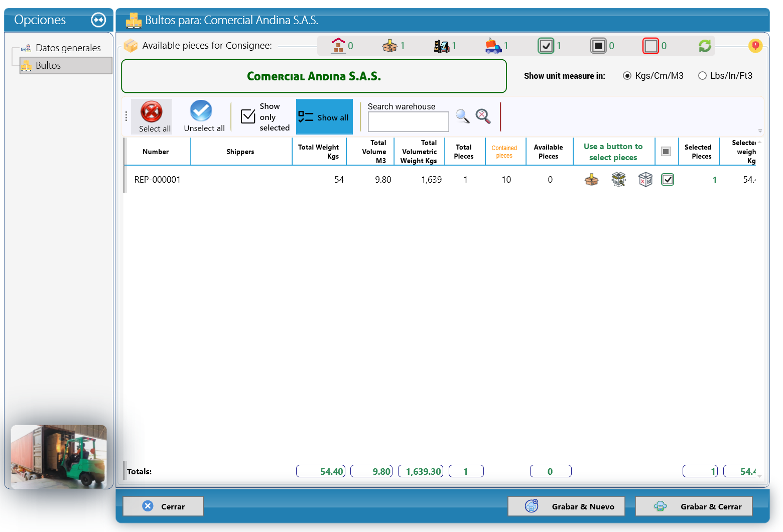Click the forklift status icon
The height and width of the screenshot is (532, 783).
442,46
